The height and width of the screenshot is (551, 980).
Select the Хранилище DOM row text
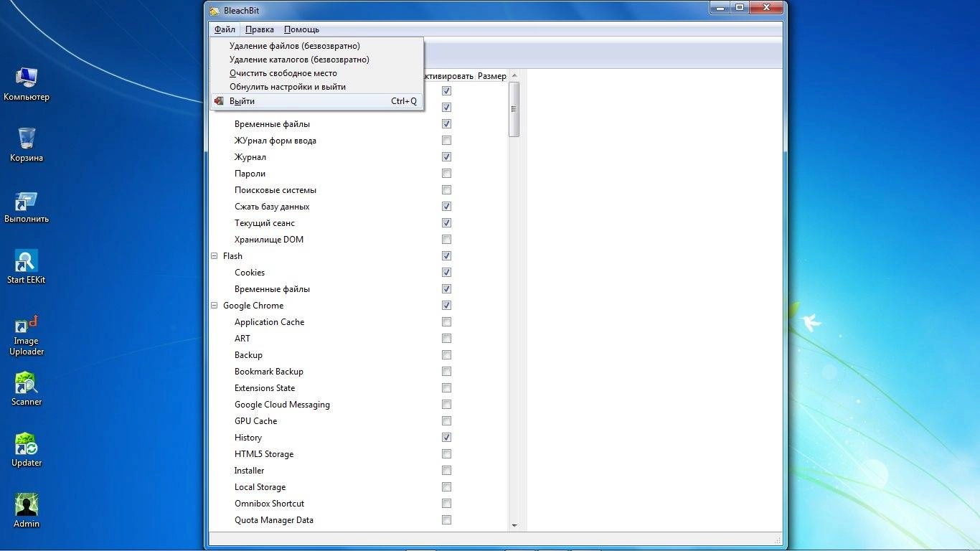click(269, 240)
